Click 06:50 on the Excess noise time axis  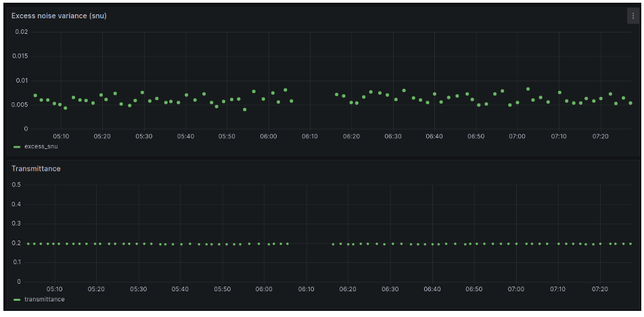coord(476,136)
